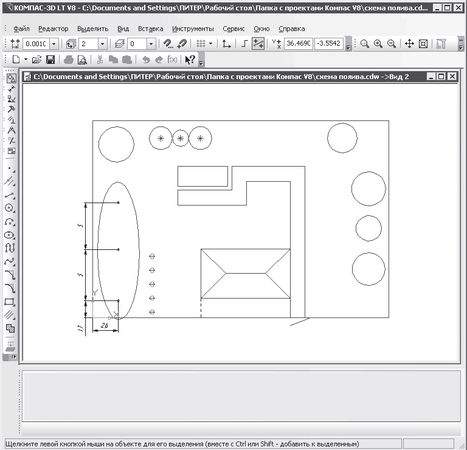Click the copy icon
This screenshot has height=450, width=467.
coord(113,60)
